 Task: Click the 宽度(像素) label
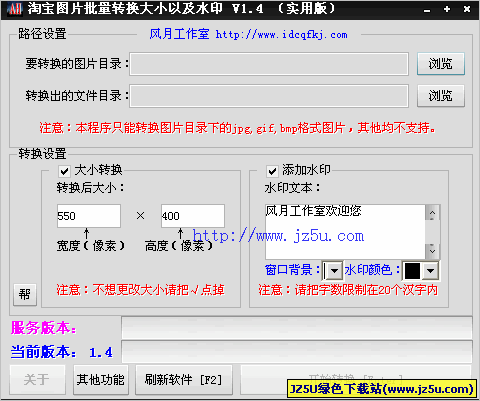[x=91, y=246]
